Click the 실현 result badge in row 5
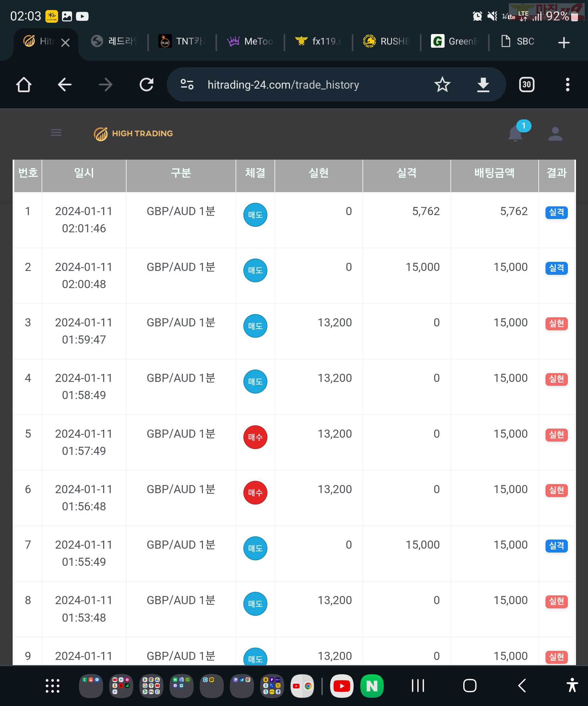 pyautogui.click(x=557, y=435)
